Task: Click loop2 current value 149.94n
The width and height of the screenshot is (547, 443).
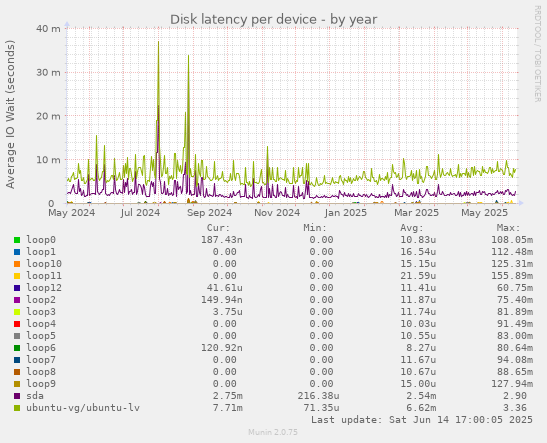Action: coord(222,300)
